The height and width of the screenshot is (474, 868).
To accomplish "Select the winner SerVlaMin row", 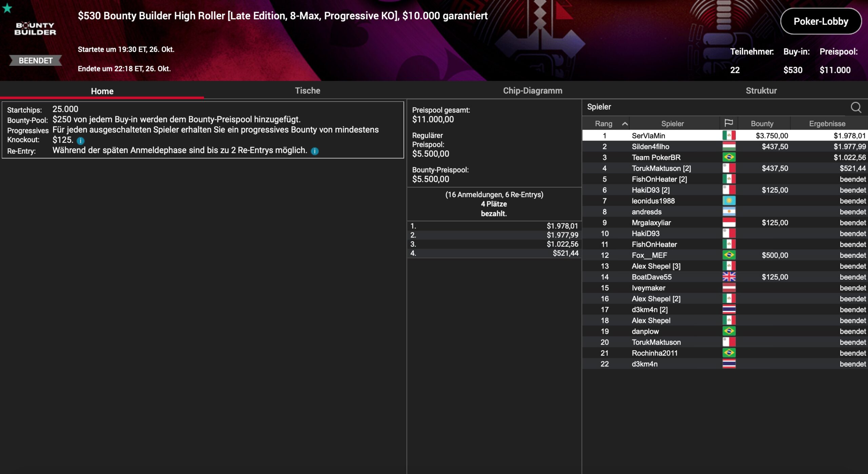I will click(648, 136).
